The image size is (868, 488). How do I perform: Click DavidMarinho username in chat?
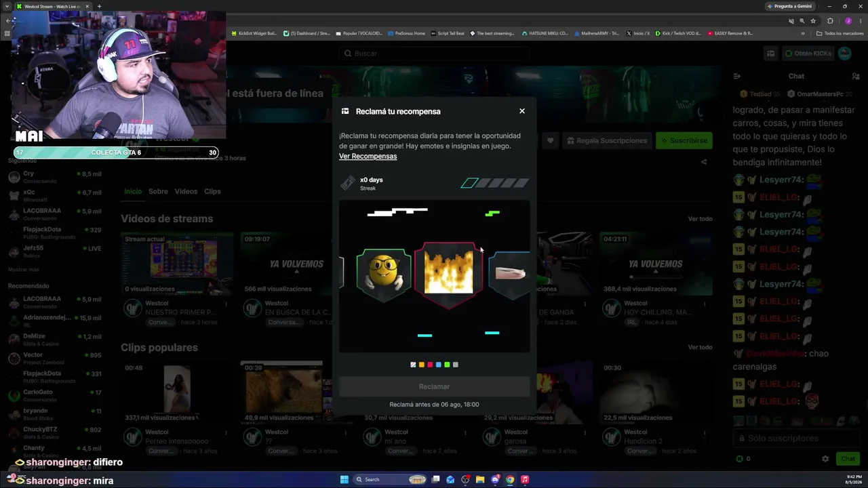coord(774,354)
